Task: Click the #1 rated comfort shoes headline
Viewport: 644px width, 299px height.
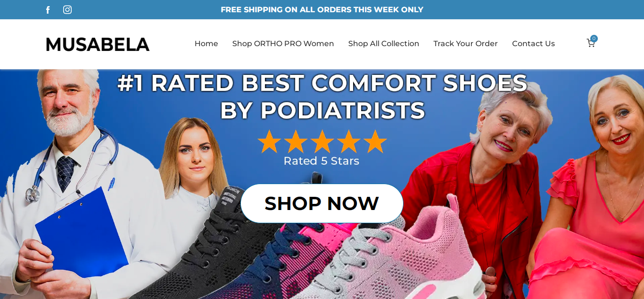Action: [322, 97]
